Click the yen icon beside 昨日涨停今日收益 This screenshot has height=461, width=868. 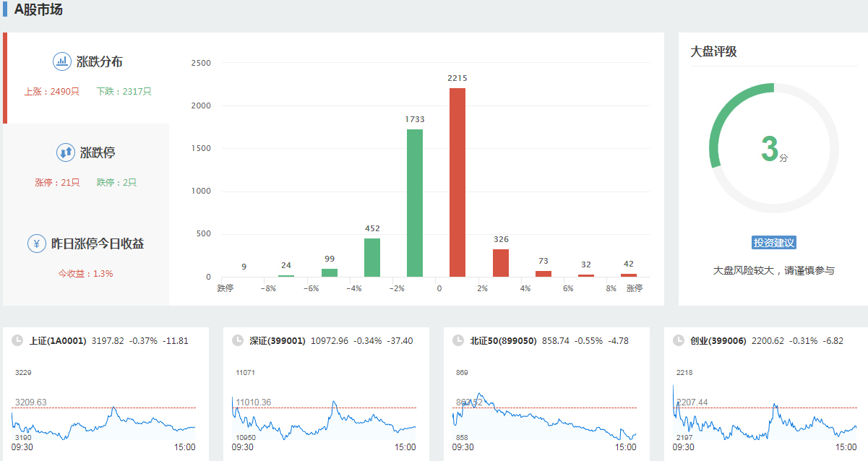[37, 244]
